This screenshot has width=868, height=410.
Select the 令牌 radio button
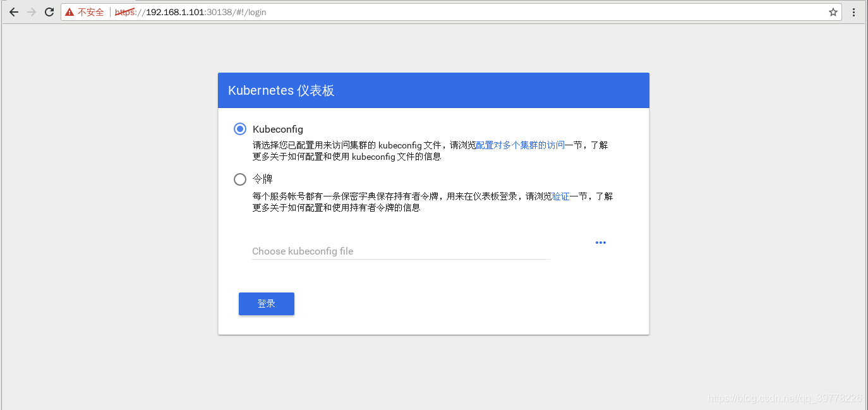[x=239, y=179]
